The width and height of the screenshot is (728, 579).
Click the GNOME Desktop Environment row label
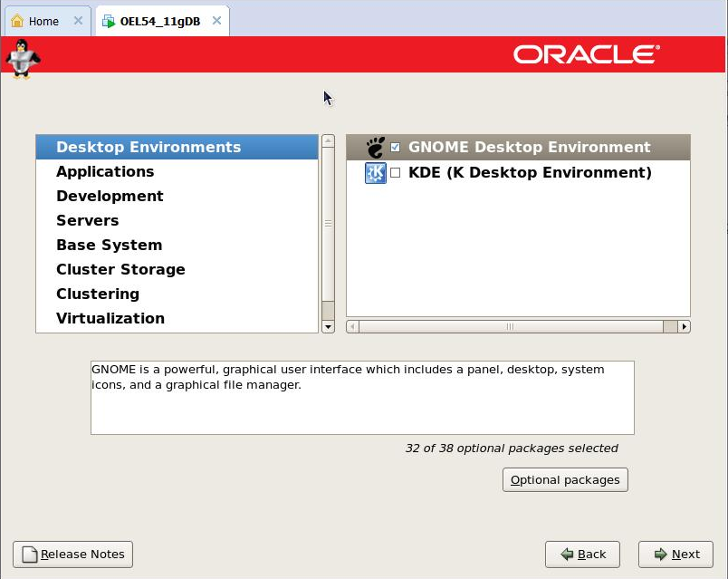[530, 148]
